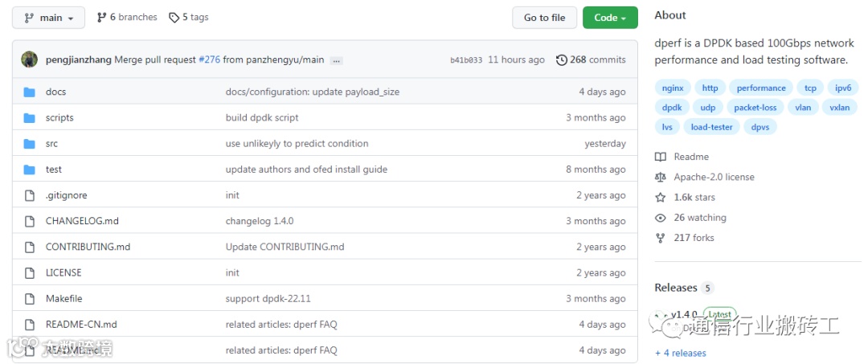The height and width of the screenshot is (364, 868).
Task: Open commit 'support dpdk-22.11'
Action: coord(268,299)
